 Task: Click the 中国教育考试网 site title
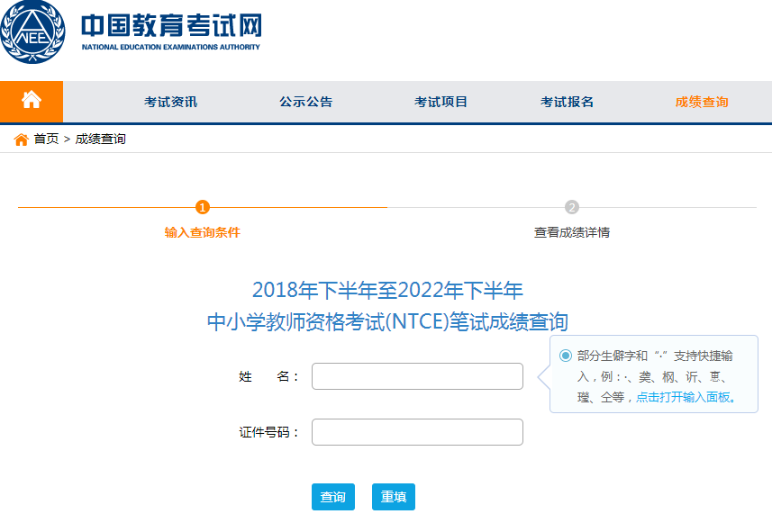(x=170, y=25)
